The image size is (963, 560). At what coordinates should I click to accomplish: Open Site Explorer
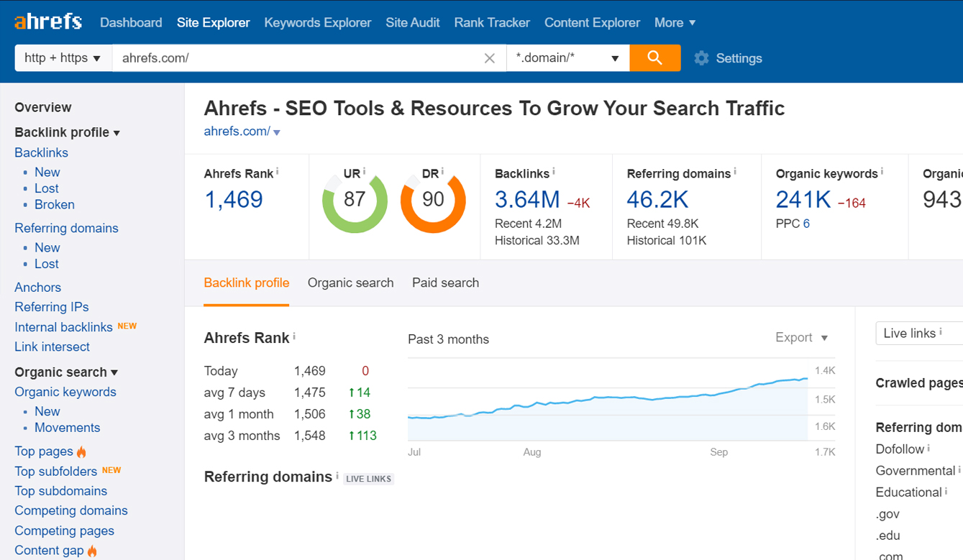pos(214,22)
